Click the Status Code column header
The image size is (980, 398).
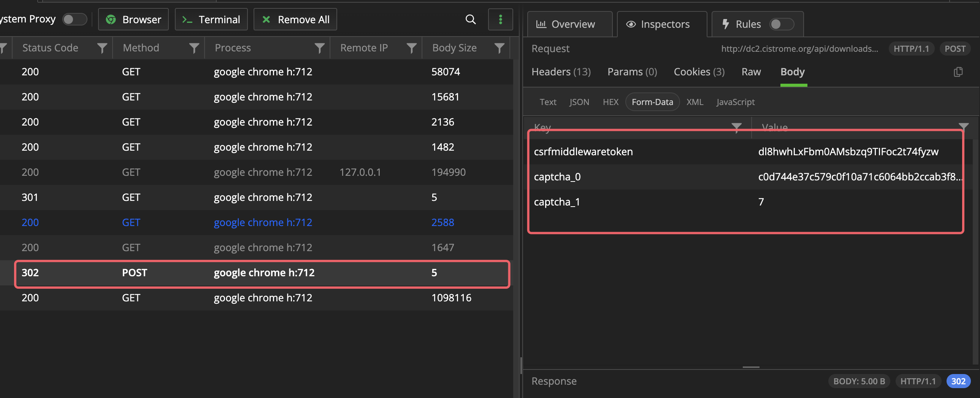pyautogui.click(x=50, y=48)
